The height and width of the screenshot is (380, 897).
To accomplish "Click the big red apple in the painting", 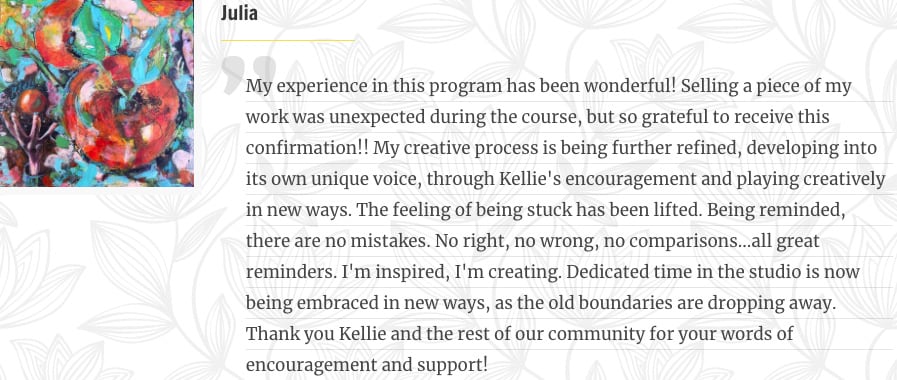I will pyautogui.click(x=121, y=112).
